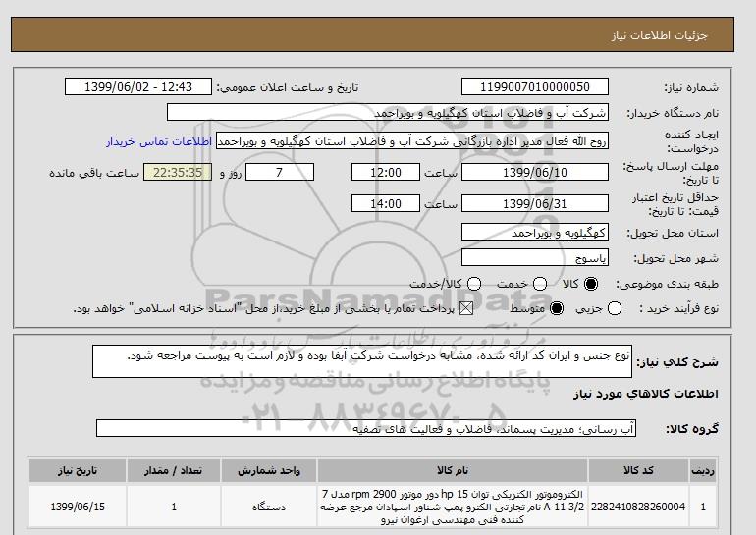
Task: Click the واحد شمارش column header
Action: pyautogui.click(x=269, y=470)
